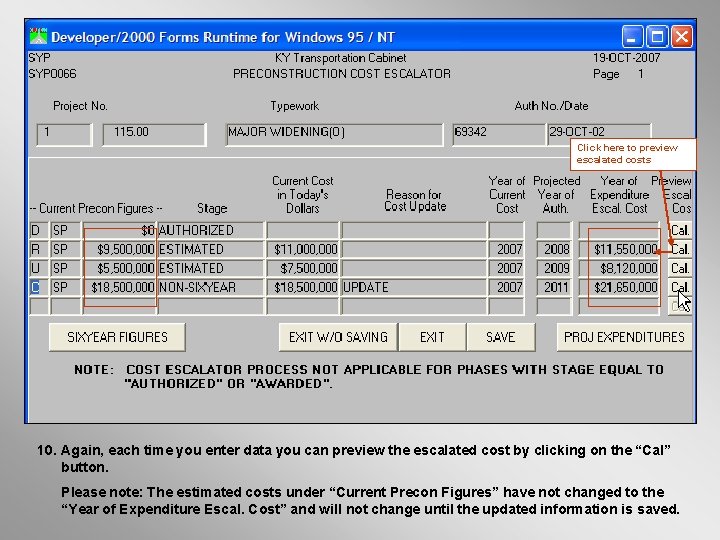Click the PRECONSTRUCTION COST ESCALATOR heading
720x540 pixels.
tap(342, 74)
